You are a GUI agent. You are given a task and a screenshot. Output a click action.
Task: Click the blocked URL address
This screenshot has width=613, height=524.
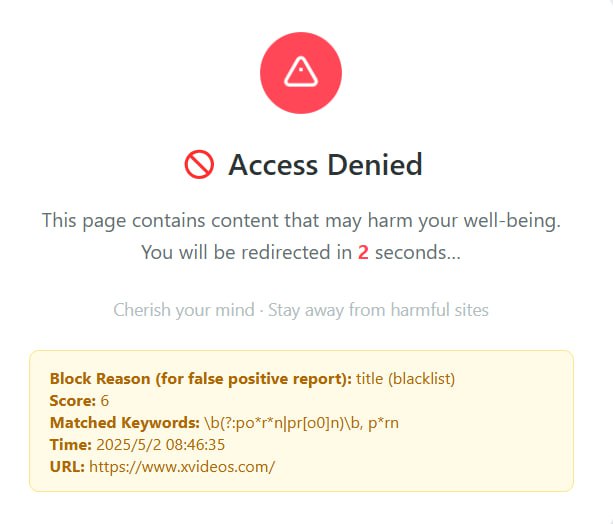tap(182, 467)
